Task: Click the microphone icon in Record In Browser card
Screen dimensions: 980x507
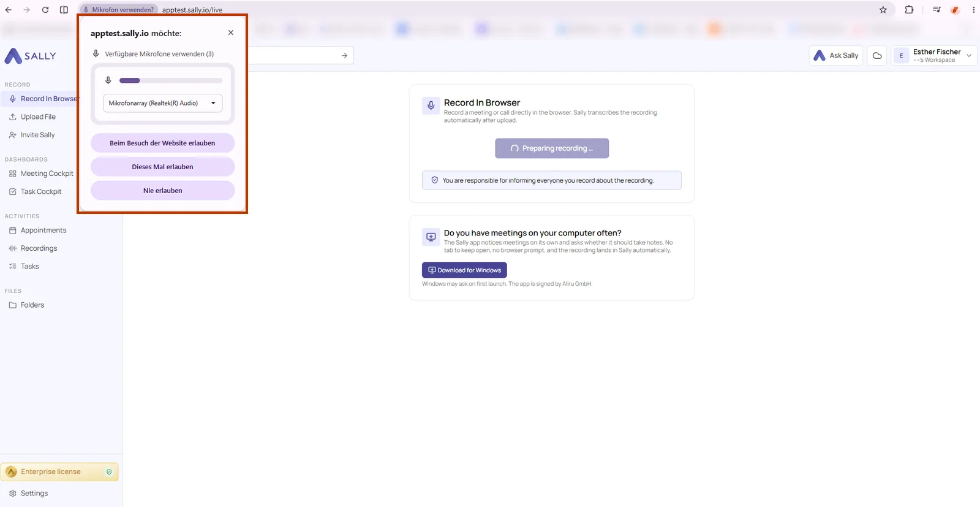Action: coord(431,105)
